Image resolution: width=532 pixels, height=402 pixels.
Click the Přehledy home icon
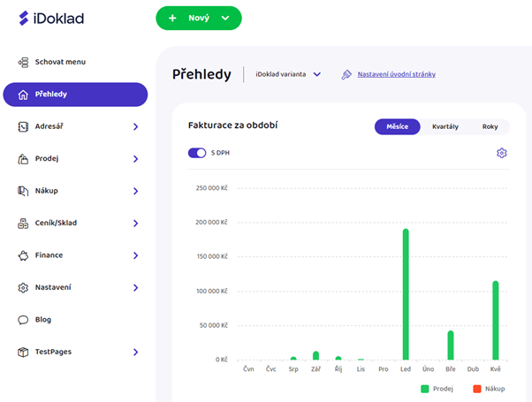coord(23,95)
